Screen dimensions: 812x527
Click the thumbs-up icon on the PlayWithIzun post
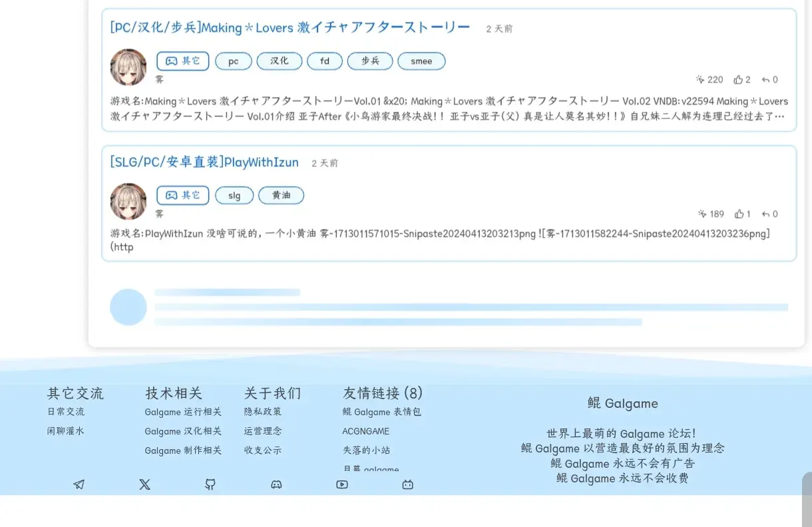(739, 214)
